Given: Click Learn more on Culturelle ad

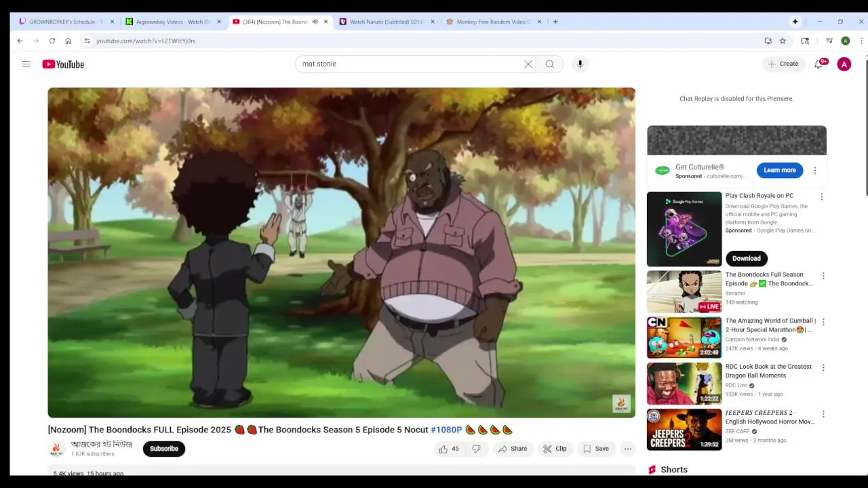Looking at the screenshot, I should click(x=780, y=170).
